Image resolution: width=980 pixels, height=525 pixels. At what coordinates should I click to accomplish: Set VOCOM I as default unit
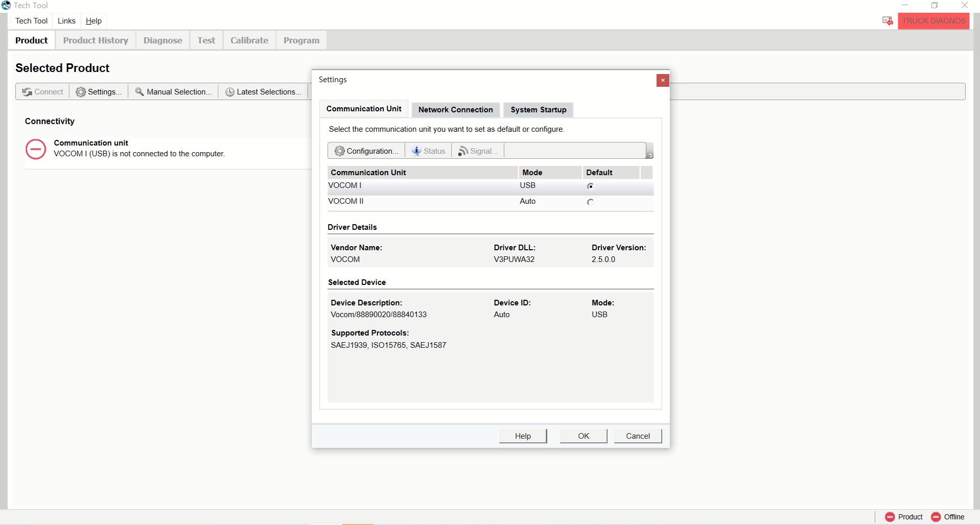(590, 186)
